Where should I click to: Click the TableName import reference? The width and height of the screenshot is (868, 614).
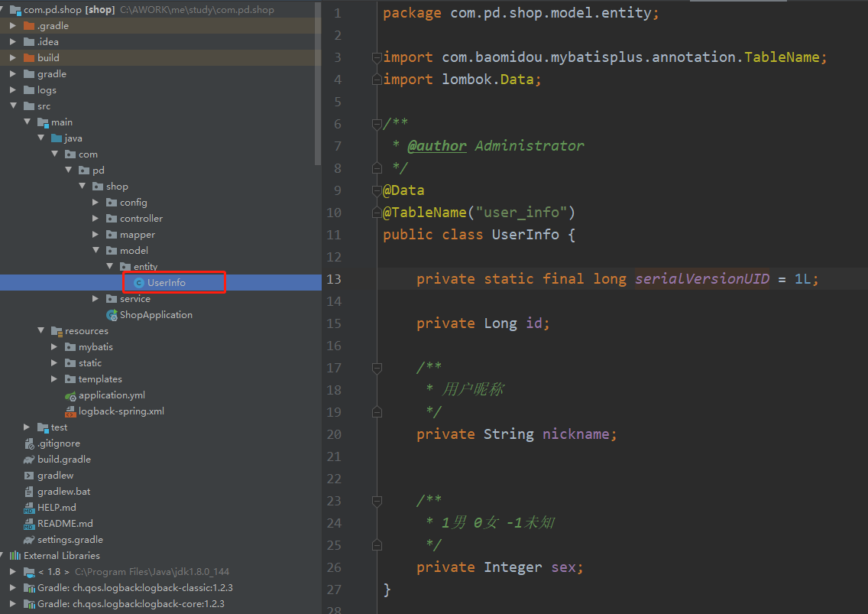pos(782,57)
